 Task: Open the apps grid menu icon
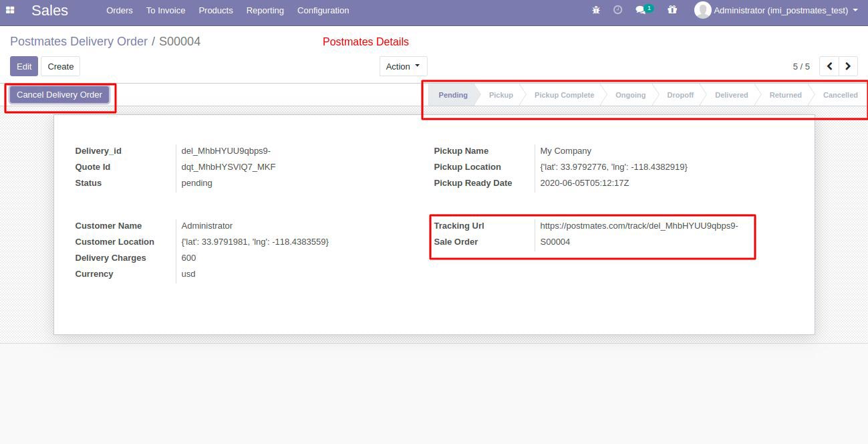(10, 10)
